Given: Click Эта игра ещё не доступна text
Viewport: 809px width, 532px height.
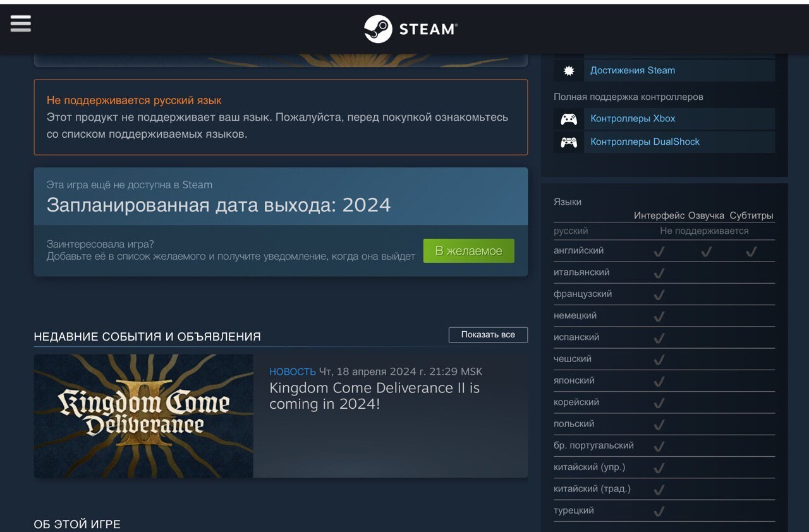Looking at the screenshot, I should [130, 184].
